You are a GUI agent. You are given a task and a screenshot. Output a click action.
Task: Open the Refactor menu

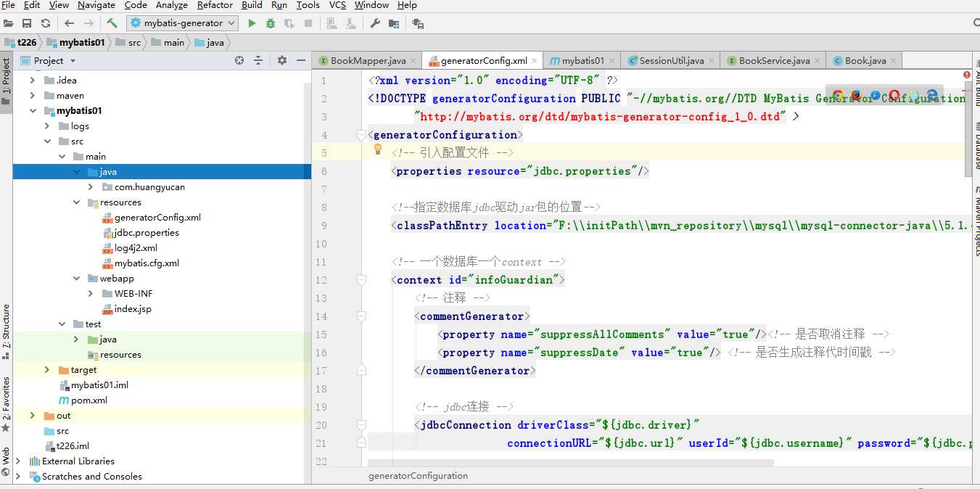point(215,5)
